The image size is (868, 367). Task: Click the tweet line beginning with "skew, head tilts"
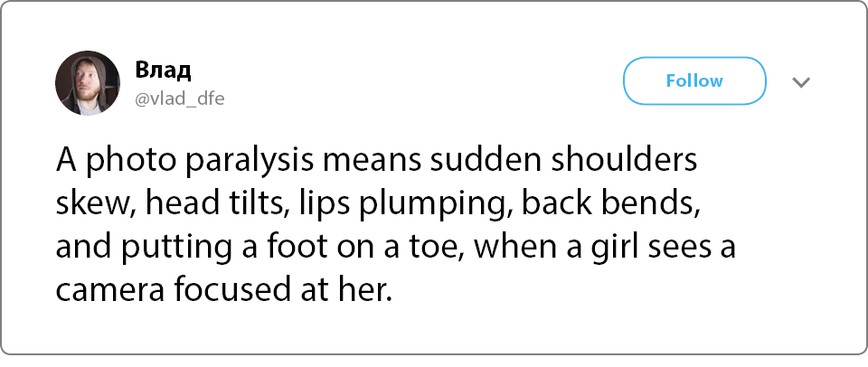click(378, 205)
